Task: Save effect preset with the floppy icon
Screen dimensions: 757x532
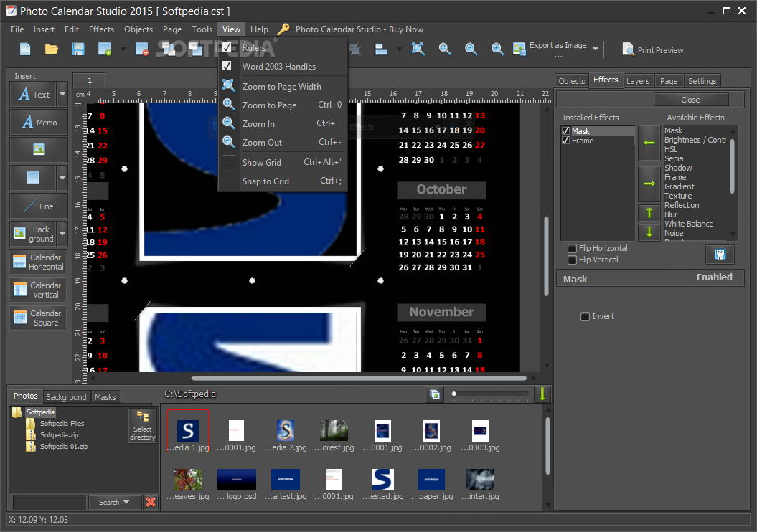Action: pos(720,255)
